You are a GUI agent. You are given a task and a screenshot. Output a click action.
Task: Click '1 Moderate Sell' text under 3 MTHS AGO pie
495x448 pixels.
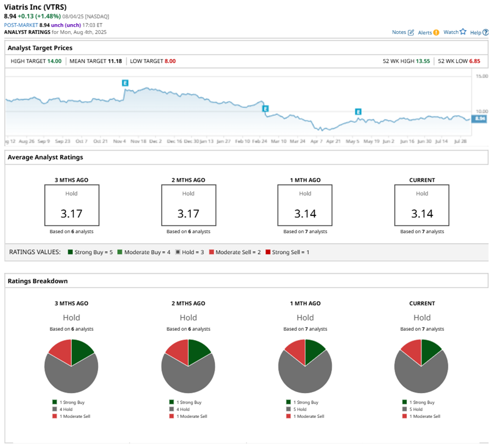coord(75,416)
